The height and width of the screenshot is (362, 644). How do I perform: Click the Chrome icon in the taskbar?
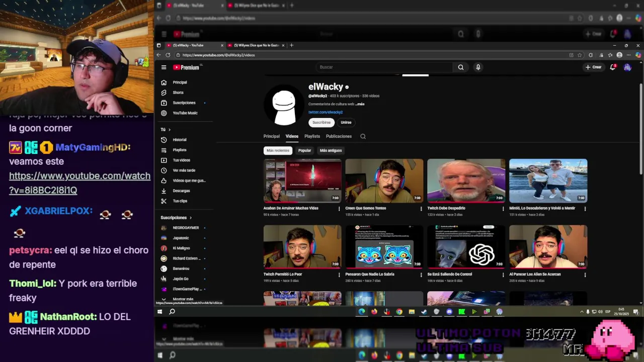[399, 312]
